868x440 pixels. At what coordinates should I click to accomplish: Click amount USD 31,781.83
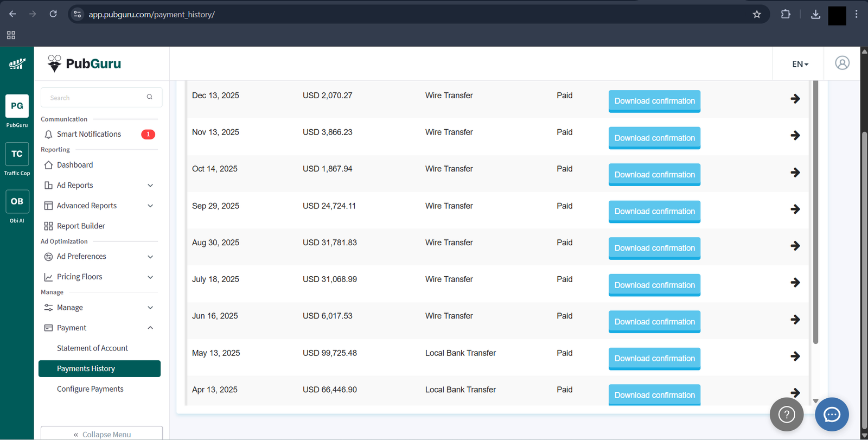pyautogui.click(x=330, y=243)
